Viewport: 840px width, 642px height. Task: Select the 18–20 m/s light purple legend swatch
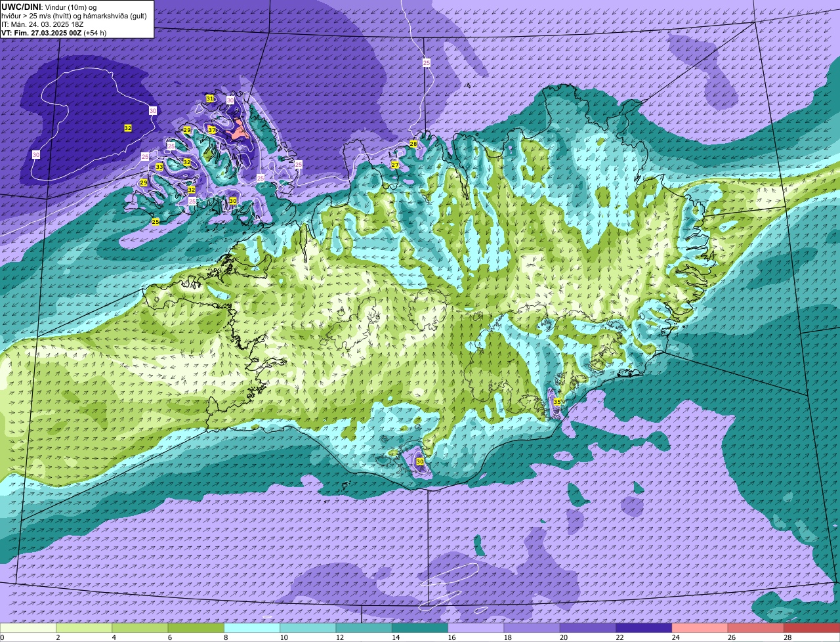click(x=532, y=628)
